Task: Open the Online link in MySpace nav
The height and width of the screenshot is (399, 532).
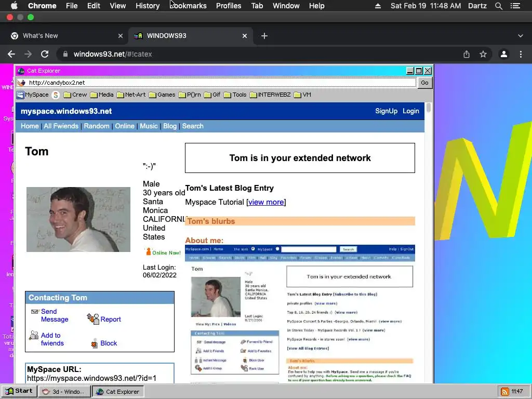Action: (x=125, y=126)
